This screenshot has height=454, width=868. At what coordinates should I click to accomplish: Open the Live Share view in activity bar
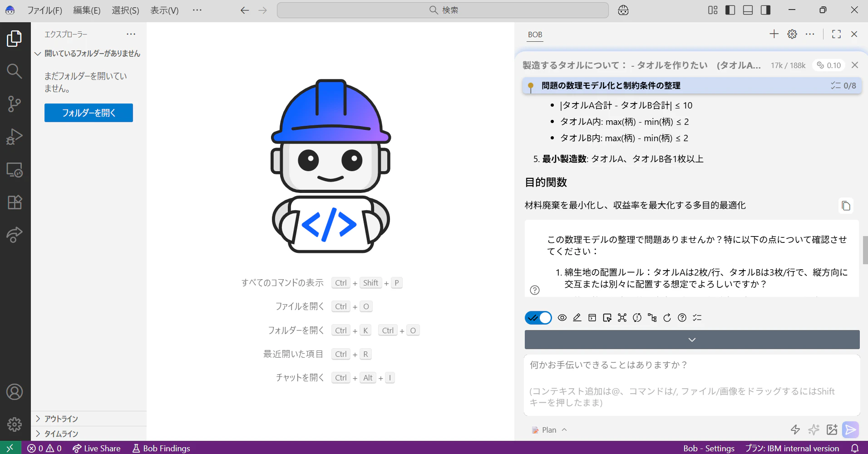tap(15, 235)
